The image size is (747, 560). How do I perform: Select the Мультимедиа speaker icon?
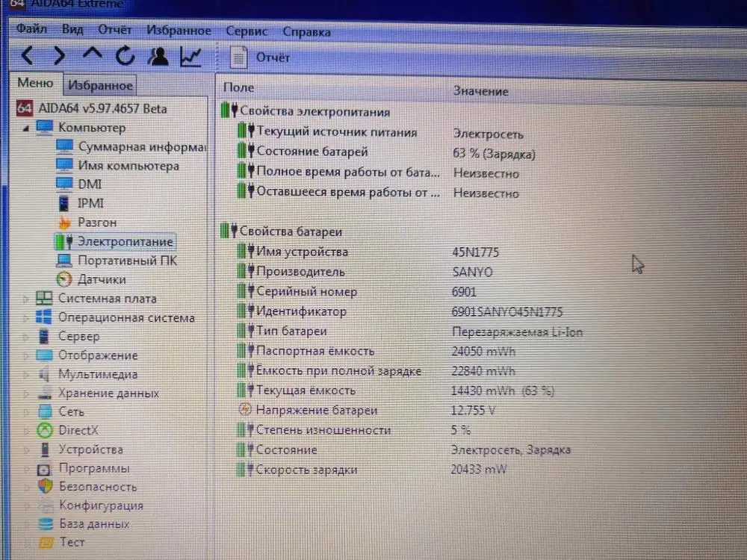click(x=44, y=374)
